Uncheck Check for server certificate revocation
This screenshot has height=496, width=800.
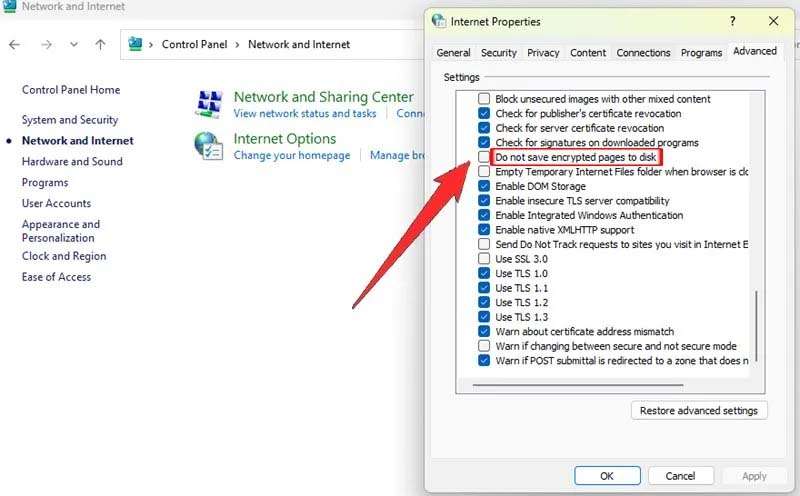tap(484, 128)
